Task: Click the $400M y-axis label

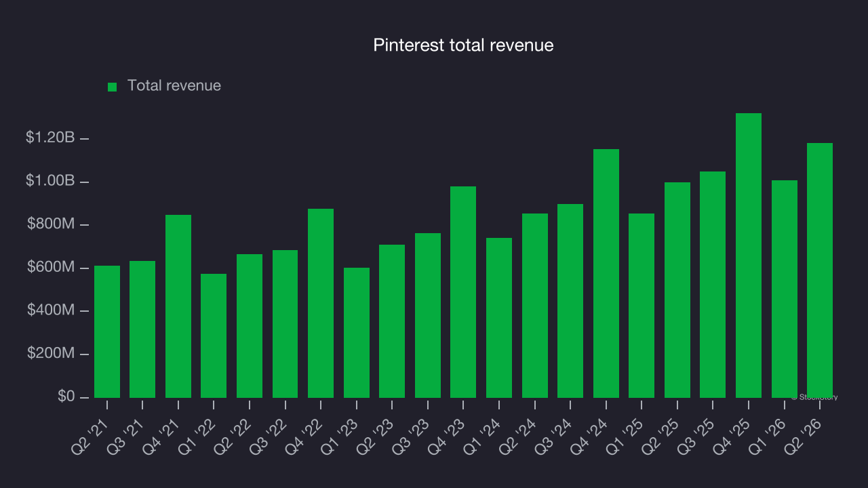Action: click(x=51, y=310)
